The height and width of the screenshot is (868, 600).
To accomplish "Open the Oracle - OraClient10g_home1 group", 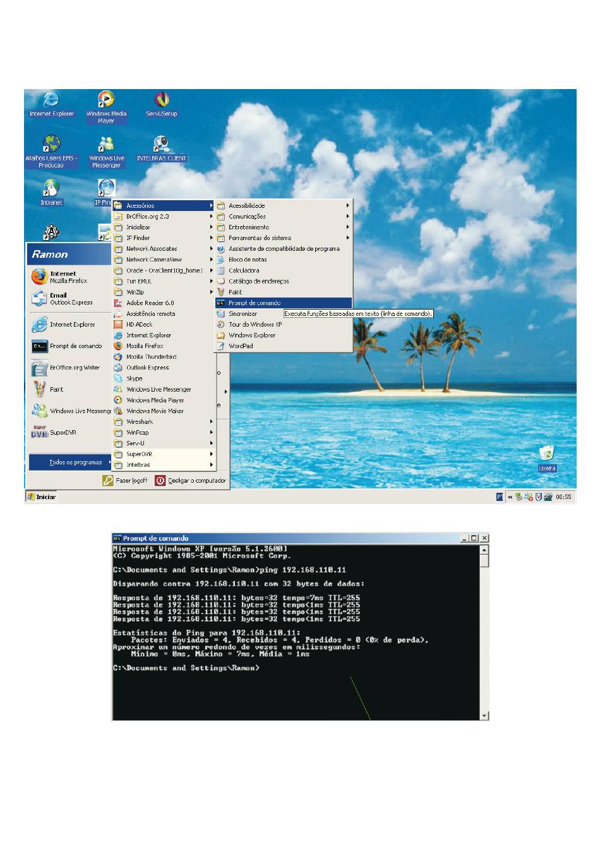I will pyautogui.click(x=164, y=270).
